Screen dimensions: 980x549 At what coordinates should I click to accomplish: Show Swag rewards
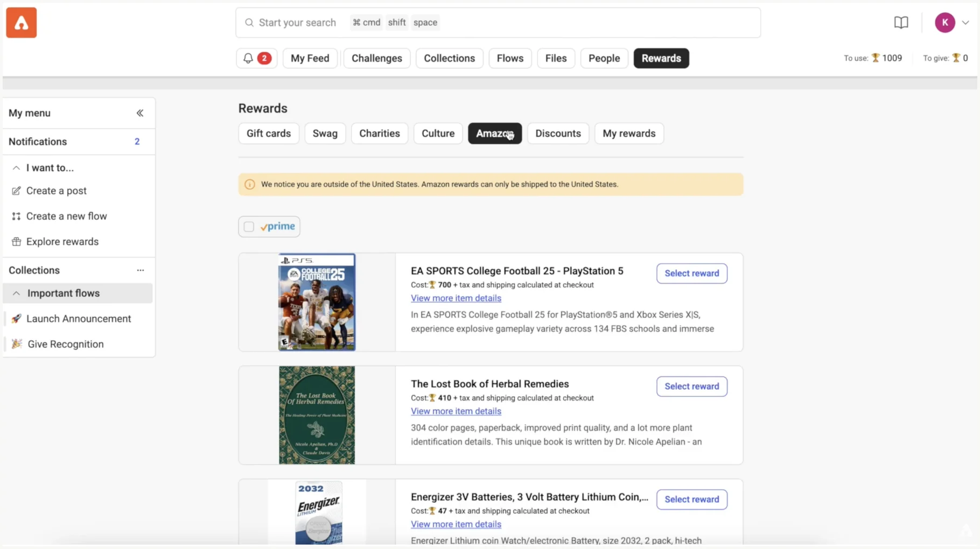click(x=325, y=133)
